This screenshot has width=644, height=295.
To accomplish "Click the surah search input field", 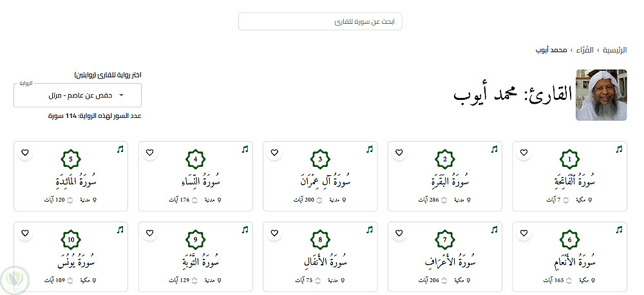I will pos(320,21).
